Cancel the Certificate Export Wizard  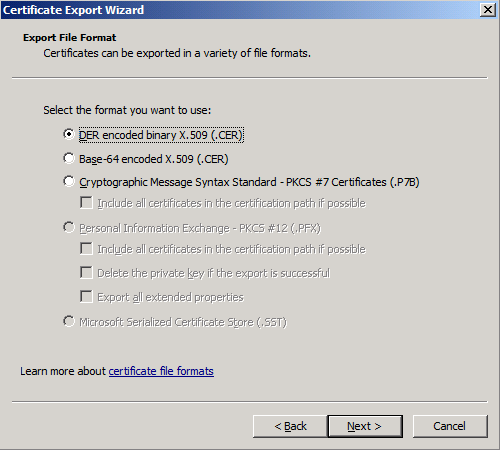click(450, 426)
